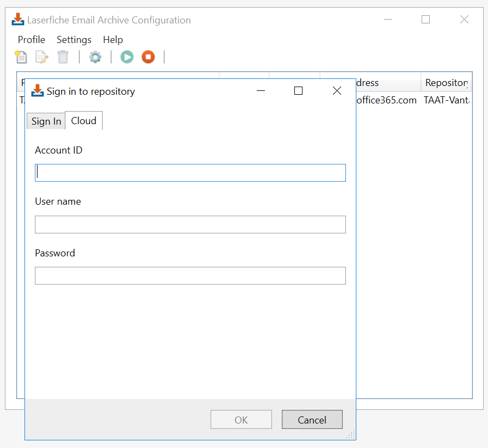This screenshot has width=488, height=448.
Task: Click the New Profile toolbar icon
Action: [x=21, y=57]
